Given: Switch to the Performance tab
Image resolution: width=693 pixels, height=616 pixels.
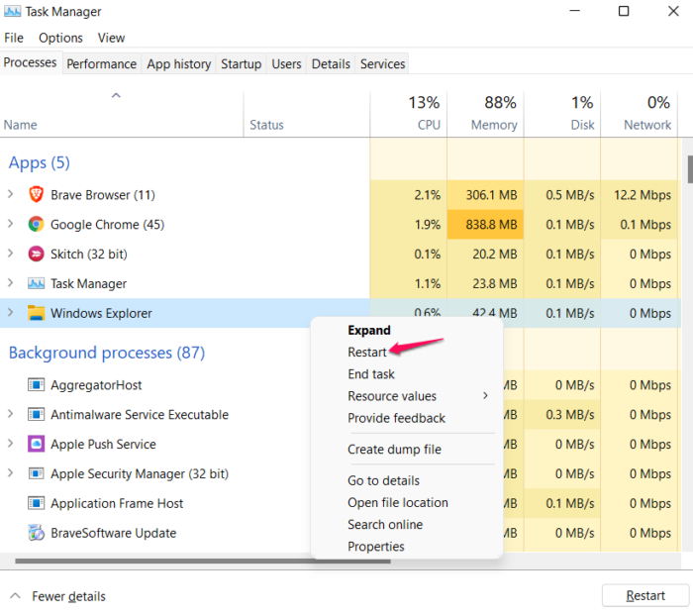Looking at the screenshot, I should click(x=101, y=64).
